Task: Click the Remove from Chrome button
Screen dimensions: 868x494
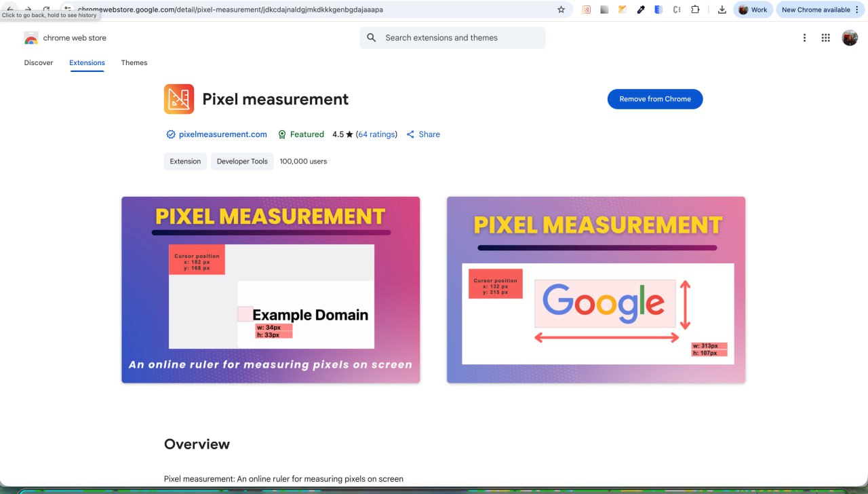Action: coord(655,99)
